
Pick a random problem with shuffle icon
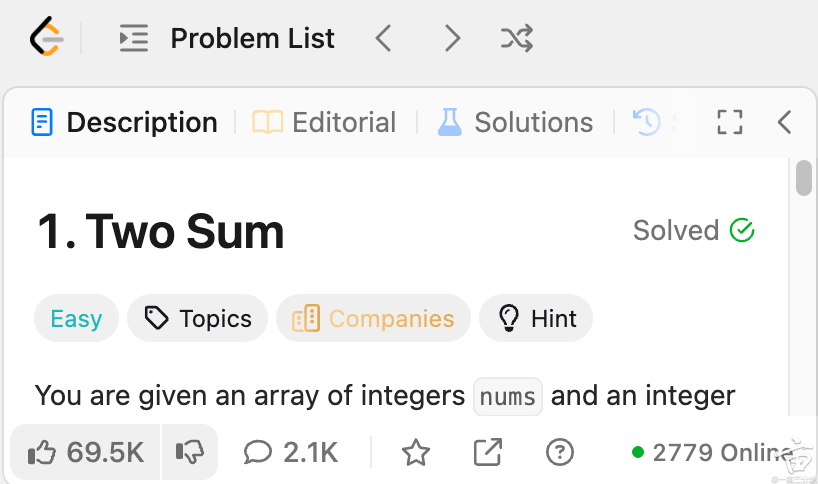point(517,38)
